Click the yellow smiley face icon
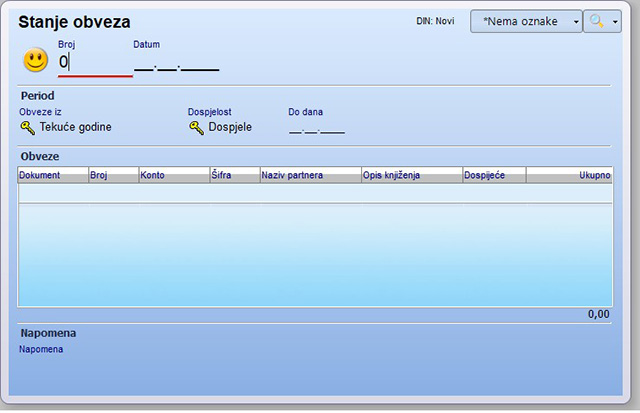 36,60
